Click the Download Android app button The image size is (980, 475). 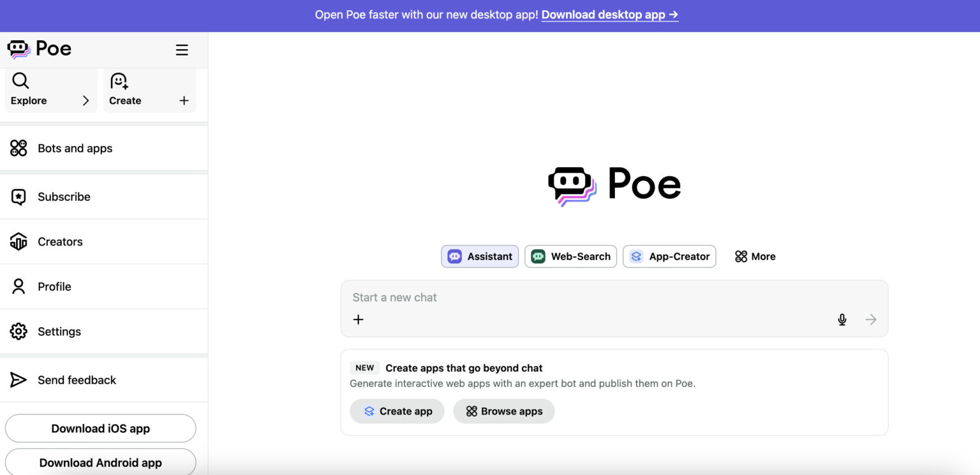(x=101, y=462)
